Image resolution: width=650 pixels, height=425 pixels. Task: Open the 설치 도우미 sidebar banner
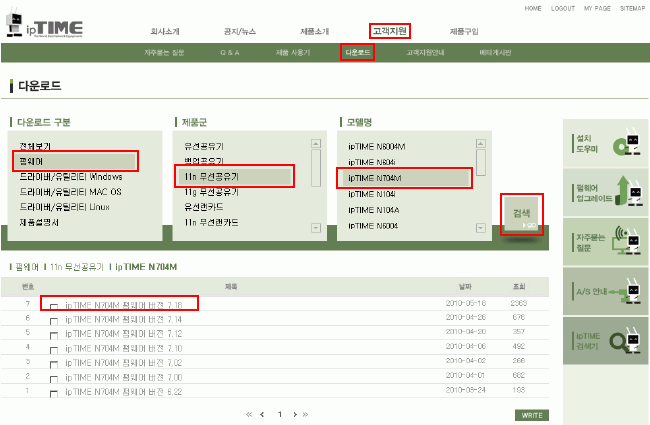click(605, 143)
